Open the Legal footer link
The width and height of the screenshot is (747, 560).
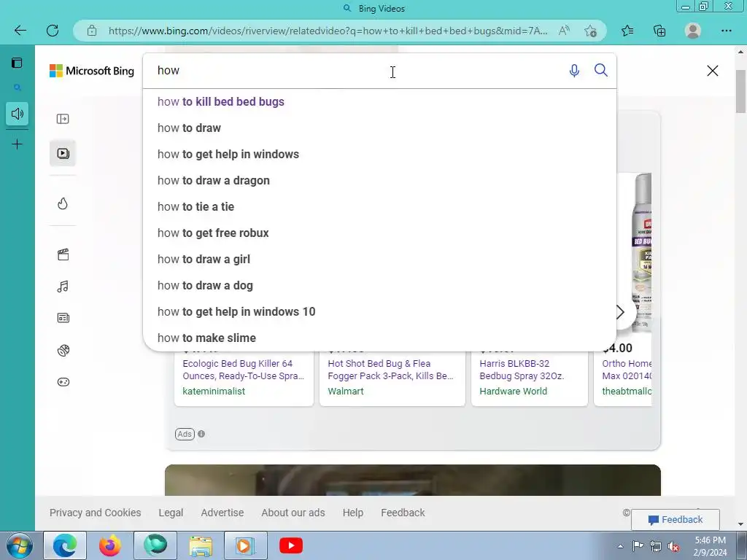(171, 513)
